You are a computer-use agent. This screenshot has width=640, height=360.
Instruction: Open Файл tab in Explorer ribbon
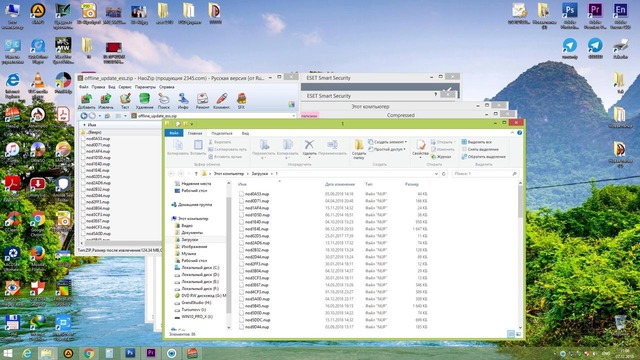174,133
